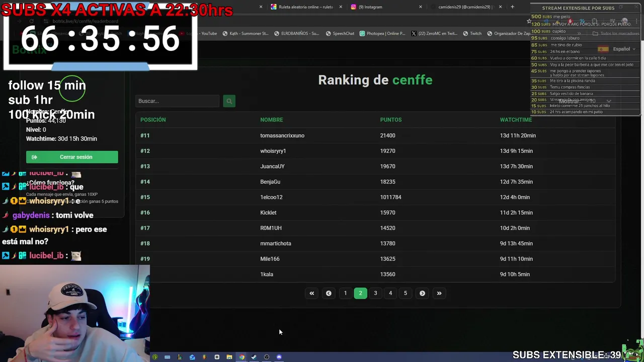Viewport: 644px width, 362px height.
Task: Open the Kąth - Summoner bookmark
Action: (x=245, y=34)
